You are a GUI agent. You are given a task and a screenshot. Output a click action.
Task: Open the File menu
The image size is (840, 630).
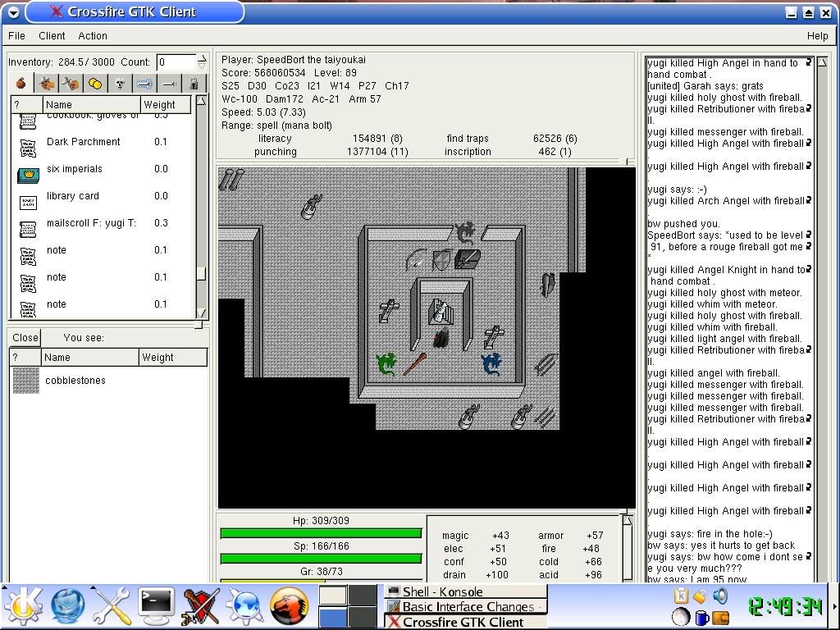16,36
